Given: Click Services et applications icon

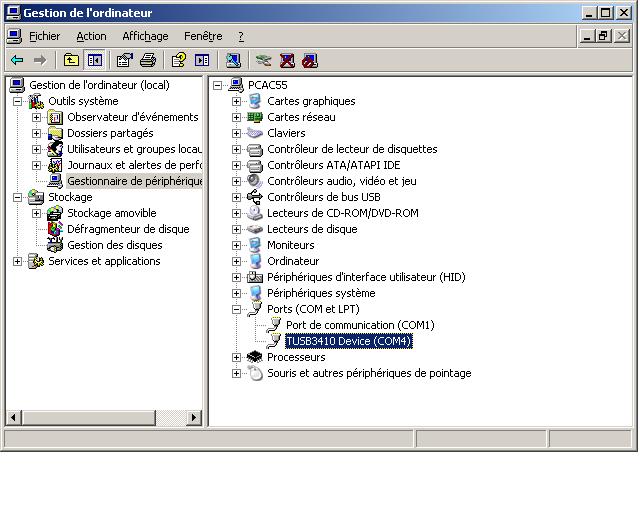Looking at the screenshot, I should (36, 261).
